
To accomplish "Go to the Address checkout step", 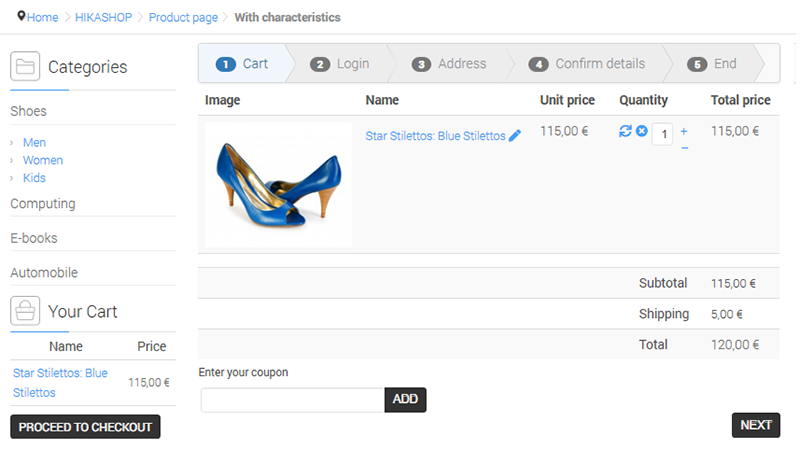I will coord(449,64).
